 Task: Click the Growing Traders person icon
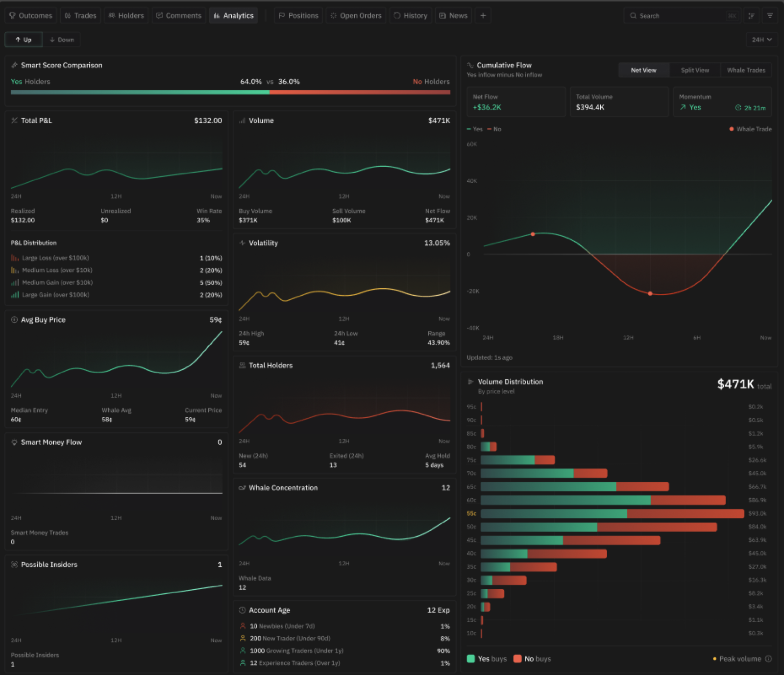click(243, 651)
